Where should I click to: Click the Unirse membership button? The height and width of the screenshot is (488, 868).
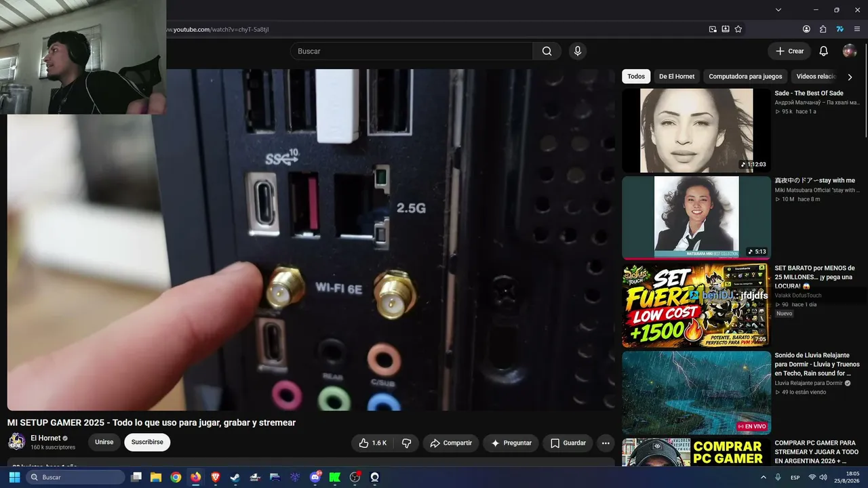click(x=104, y=443)
